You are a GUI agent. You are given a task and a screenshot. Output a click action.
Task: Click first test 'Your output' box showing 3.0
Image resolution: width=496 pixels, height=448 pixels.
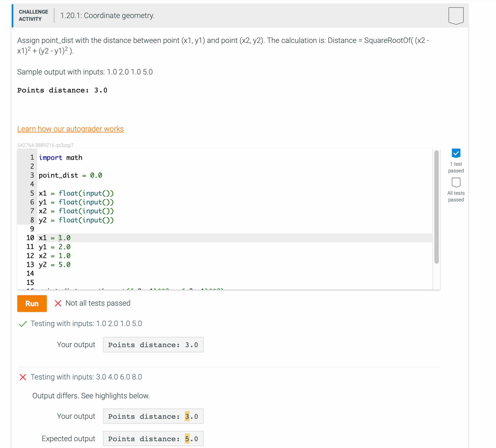click(153, 345)
